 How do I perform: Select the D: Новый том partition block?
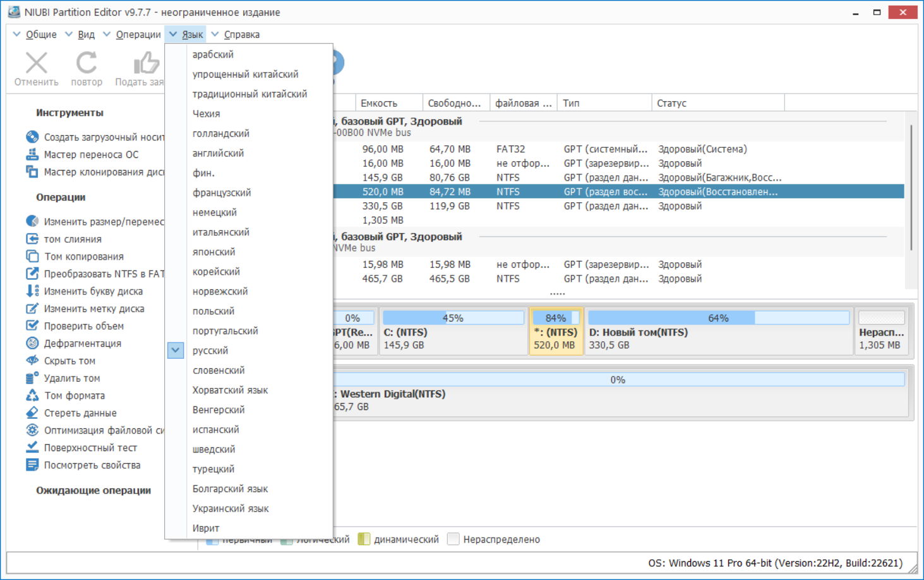719,331
